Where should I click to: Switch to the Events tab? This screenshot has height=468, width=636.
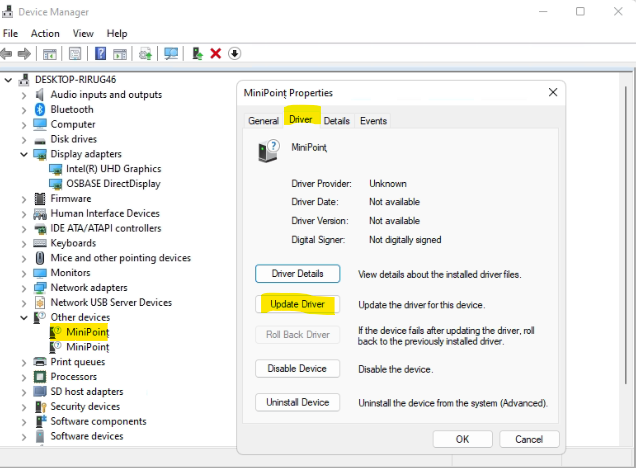pyautogui.click(x=373, y=121)
